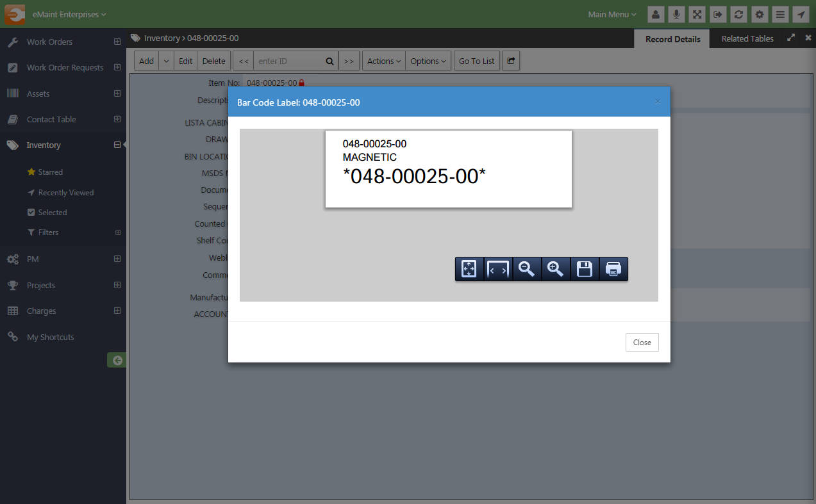Open the Main Menu dropdown
Screen dimensions: 816x504
click(x=612, y=14)
